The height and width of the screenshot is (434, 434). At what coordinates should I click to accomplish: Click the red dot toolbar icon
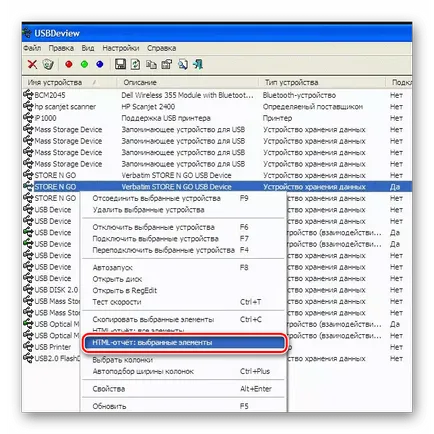click(69, 64)
